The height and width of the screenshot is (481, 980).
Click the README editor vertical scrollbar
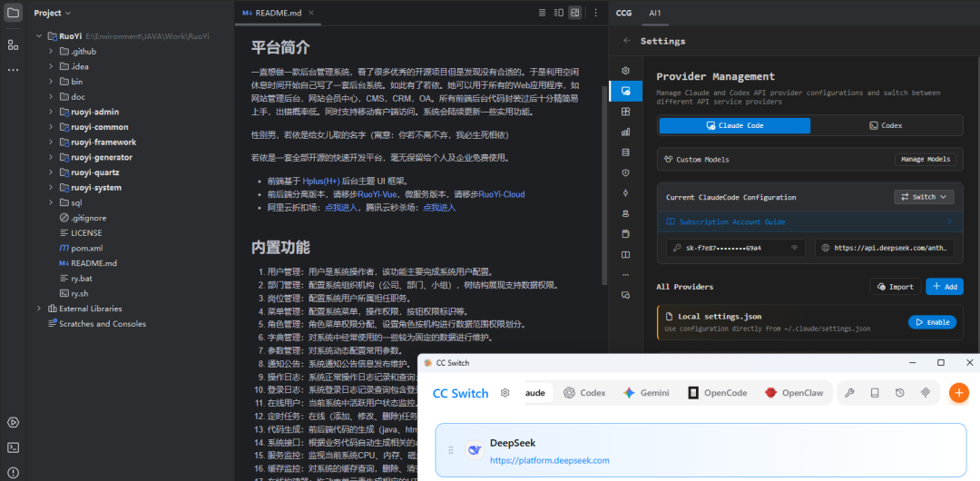603,184
